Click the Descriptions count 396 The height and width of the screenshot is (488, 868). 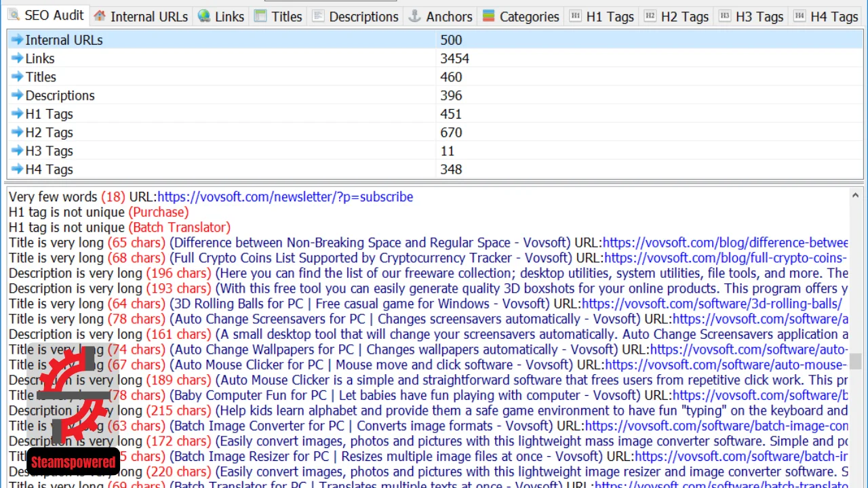click(x=451, y=96)
